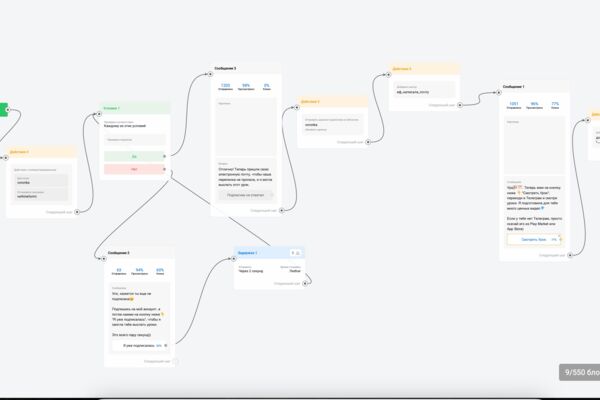Click the next-step connector of the voronka variable action block
The height and width of the screenshot is (400, 600).
[x=77, y=212]
